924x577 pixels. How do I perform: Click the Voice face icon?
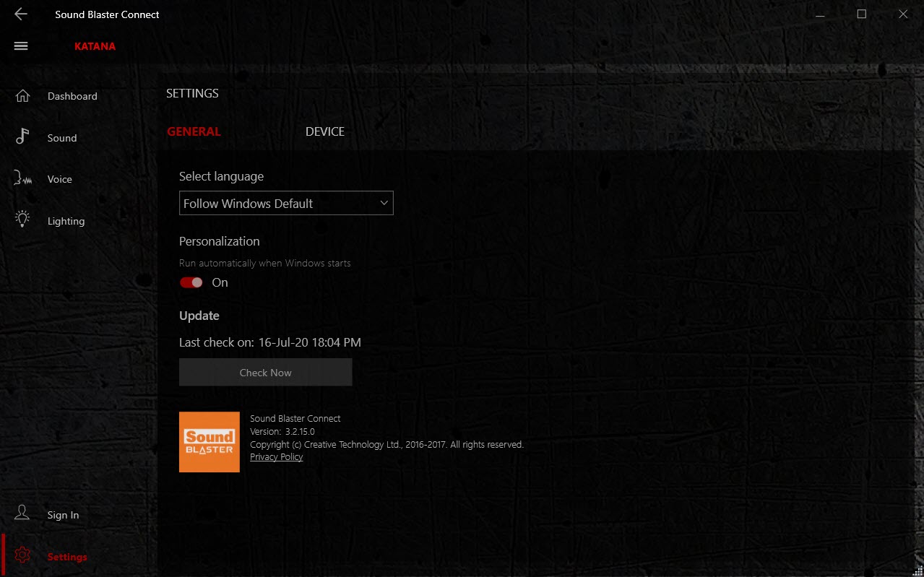(x=22, y=179)
